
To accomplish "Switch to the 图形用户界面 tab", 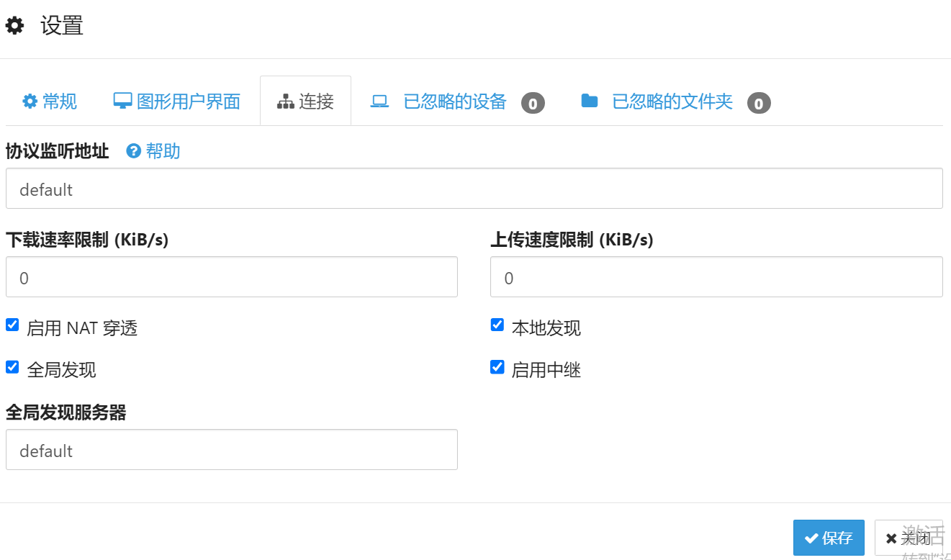I will 177,101.
